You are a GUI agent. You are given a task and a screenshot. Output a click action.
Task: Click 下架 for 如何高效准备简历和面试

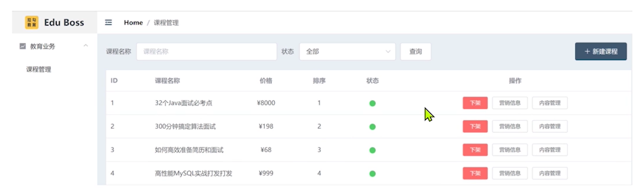point(475,150)
